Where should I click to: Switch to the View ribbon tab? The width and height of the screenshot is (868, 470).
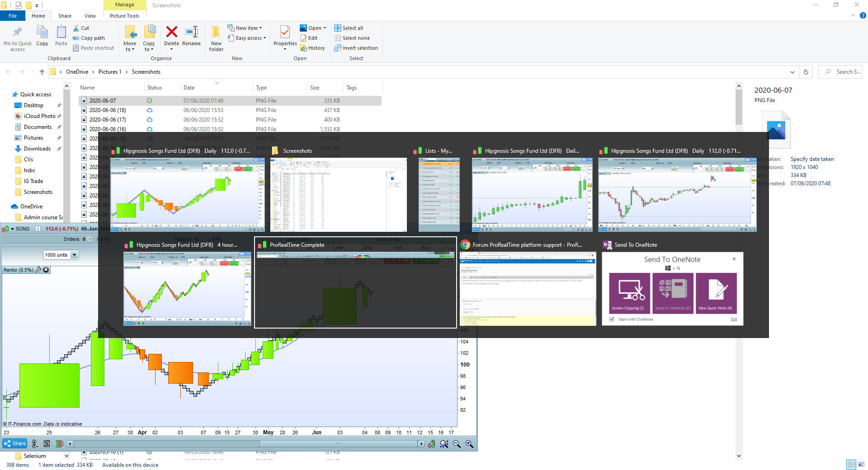point(90,16)
